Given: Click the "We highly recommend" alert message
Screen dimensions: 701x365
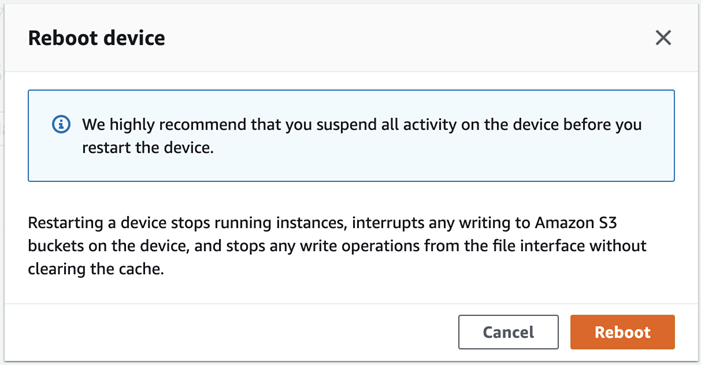Looking at the screenshot, I should click(x=362, y=136).
